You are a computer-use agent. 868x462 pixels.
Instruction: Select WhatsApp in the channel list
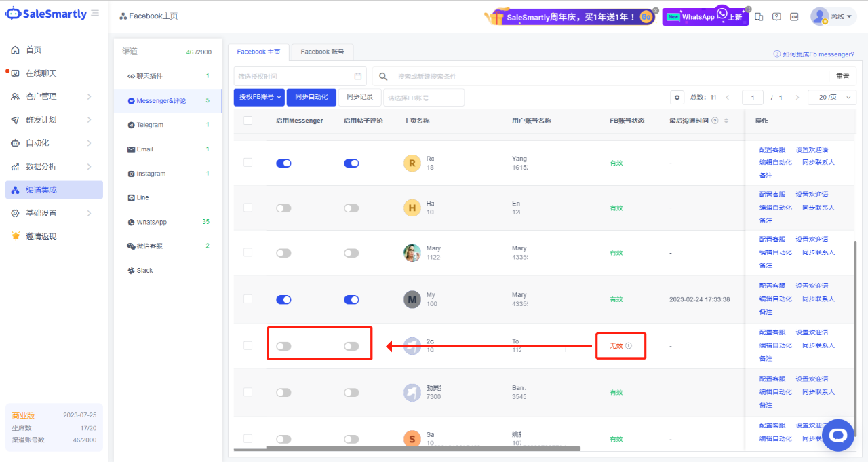[x=151, y=222]
